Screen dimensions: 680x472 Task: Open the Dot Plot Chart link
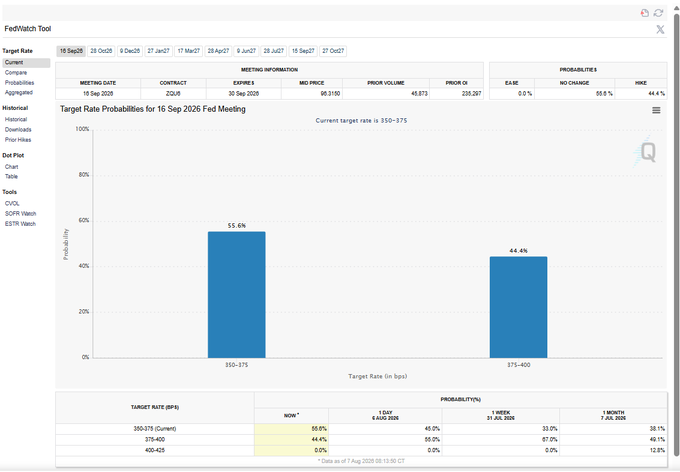pyautogui.click(x=11, y=167)
